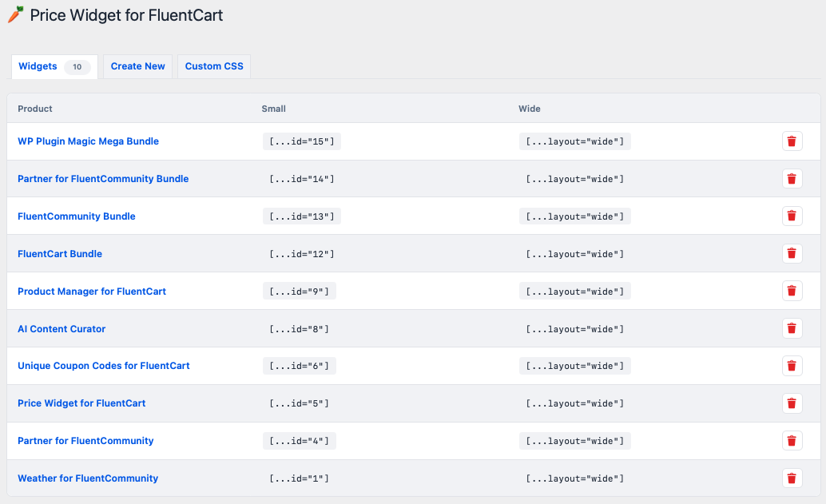
Task: Copy the small shortcode id="15"
Action: [302, 141]
